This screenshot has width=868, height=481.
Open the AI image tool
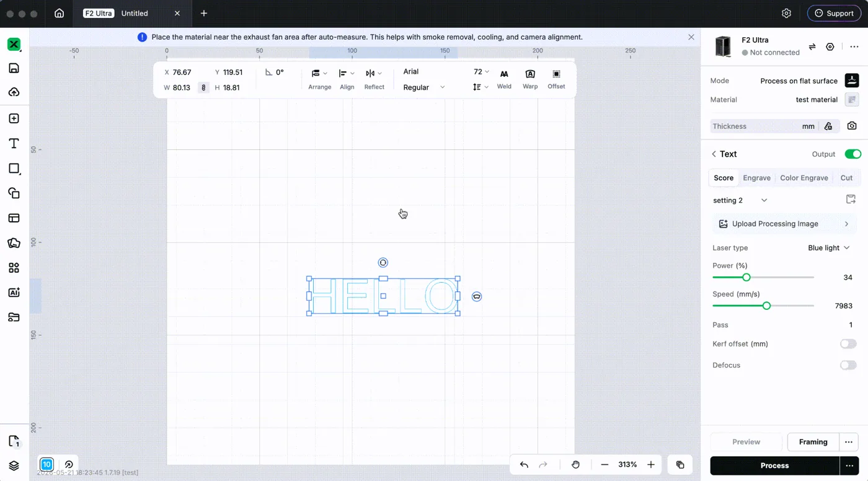coord(14,293)
